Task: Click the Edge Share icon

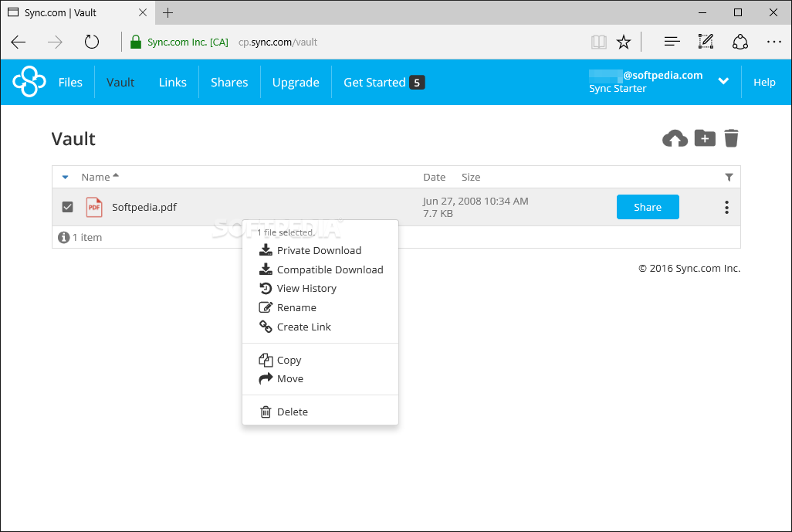Action: point(740,42)
